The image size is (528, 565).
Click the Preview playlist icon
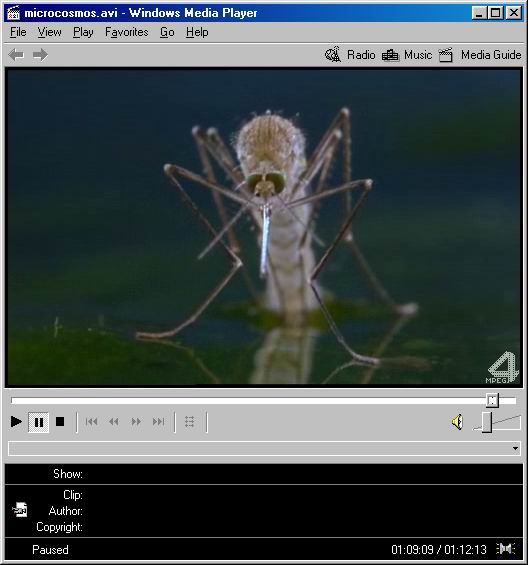190,421
